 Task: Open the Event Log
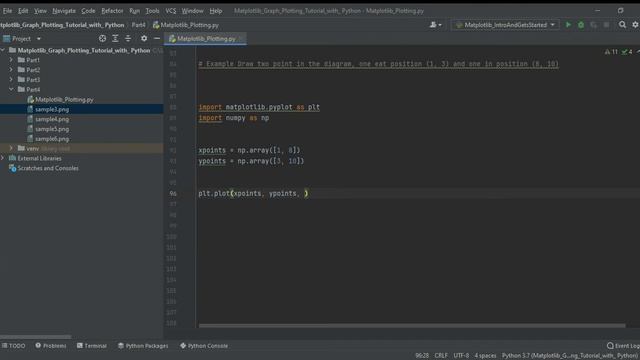[623, 346]
